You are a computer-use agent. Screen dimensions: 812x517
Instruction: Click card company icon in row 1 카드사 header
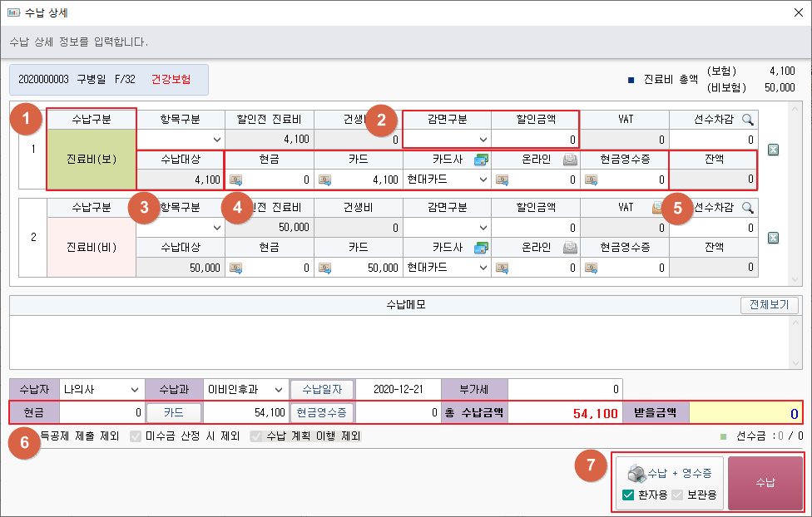[x=480, y=159]
